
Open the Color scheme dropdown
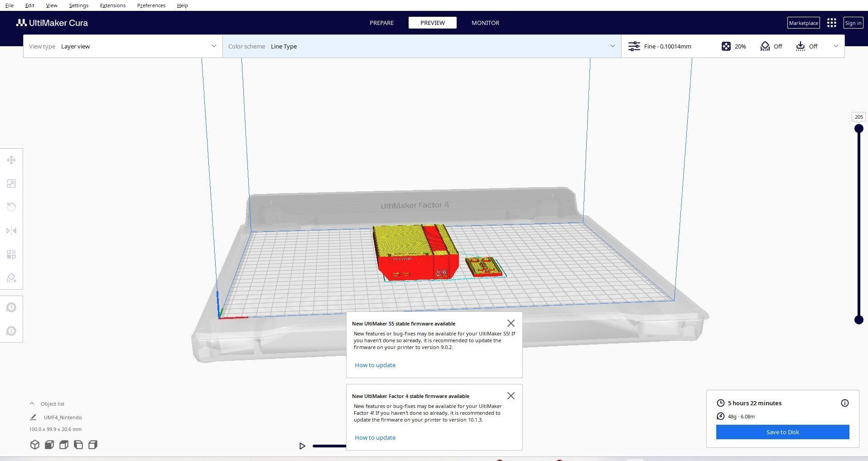(422, 46)
